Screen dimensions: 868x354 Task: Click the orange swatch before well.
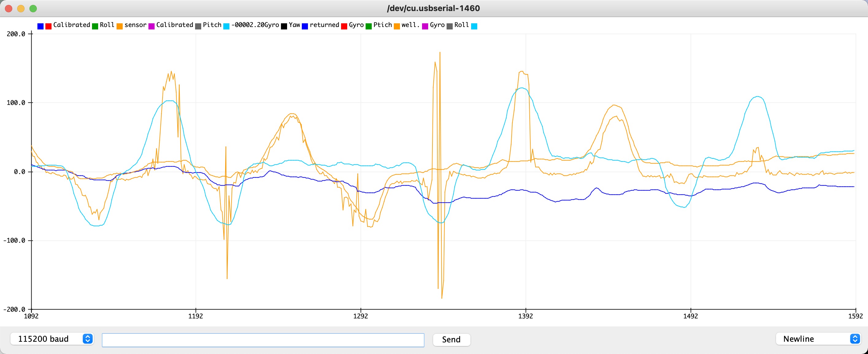tap(397, 26)
